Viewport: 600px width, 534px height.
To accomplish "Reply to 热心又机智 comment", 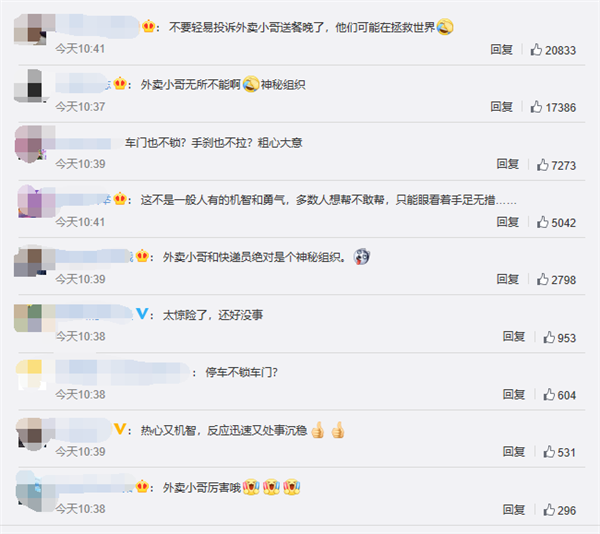I will click(x=514, y=452).
